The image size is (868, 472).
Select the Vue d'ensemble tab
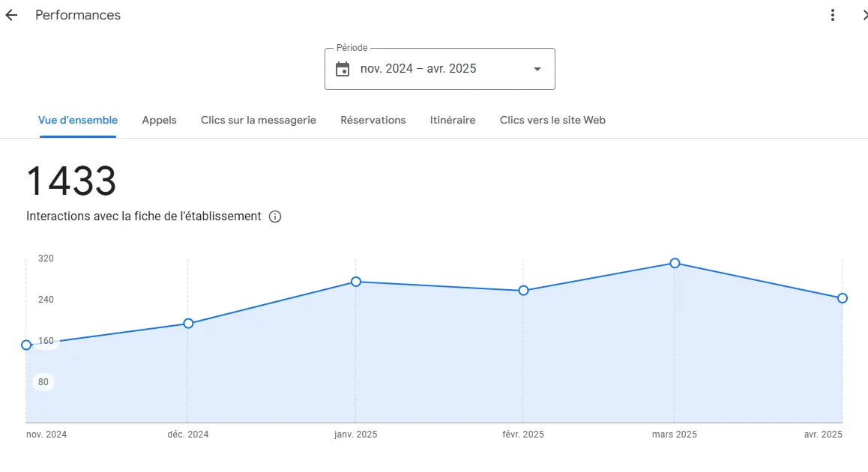[x=77, y=120]
